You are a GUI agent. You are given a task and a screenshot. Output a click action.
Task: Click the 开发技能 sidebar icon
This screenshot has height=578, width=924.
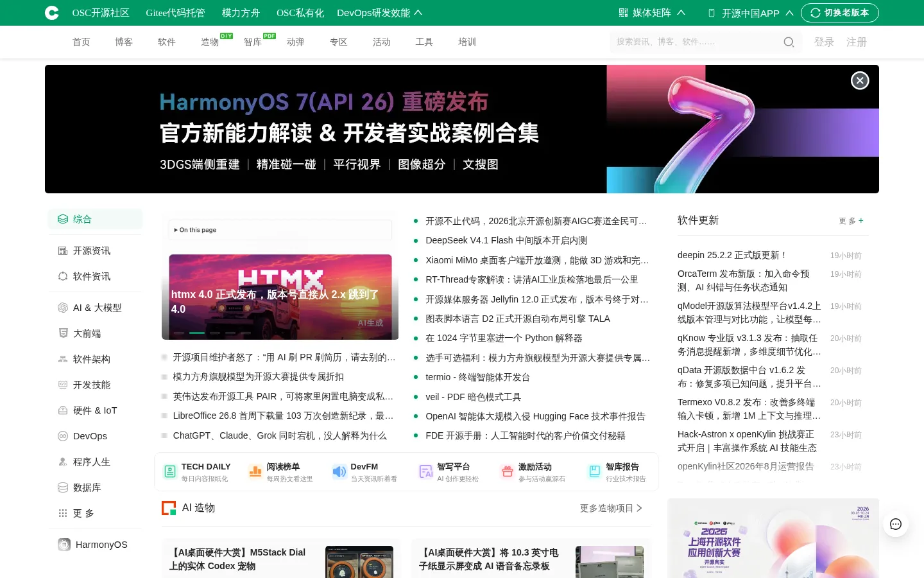(63, 385)
